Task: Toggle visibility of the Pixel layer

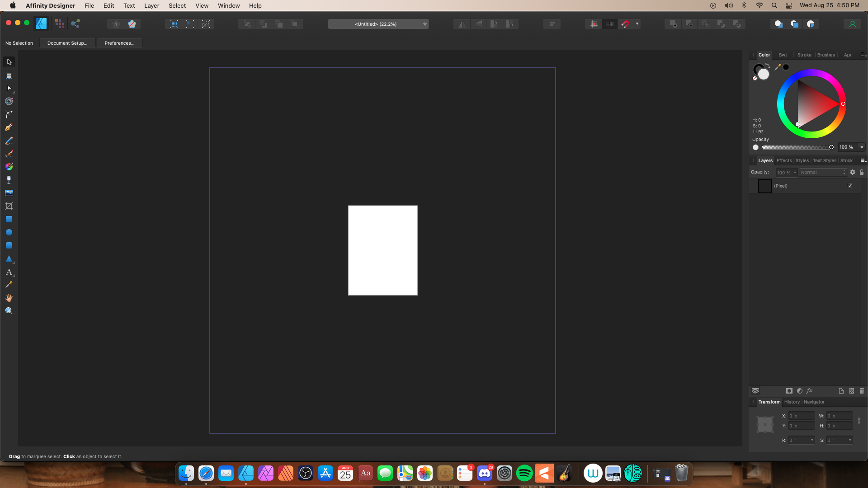Action: [x=850, y=186]
